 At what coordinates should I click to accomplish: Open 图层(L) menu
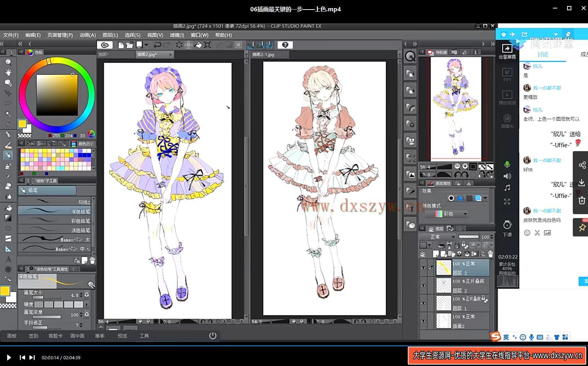point(110,35)
